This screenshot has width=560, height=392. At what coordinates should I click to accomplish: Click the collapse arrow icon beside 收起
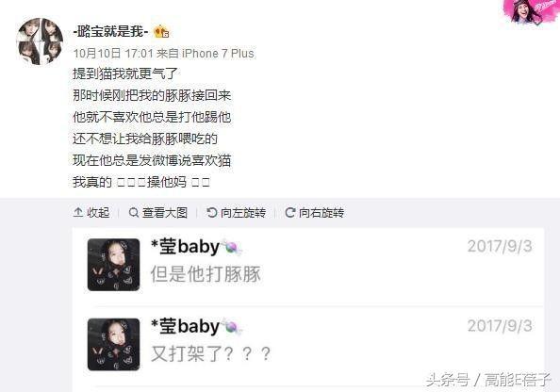point(78,212)
